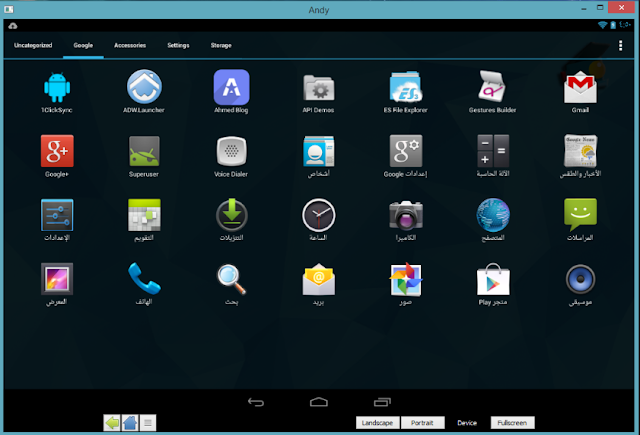Open the Settings category tab
The width and height of the screenshot is (640, 435).
click(x=178, y=45)
